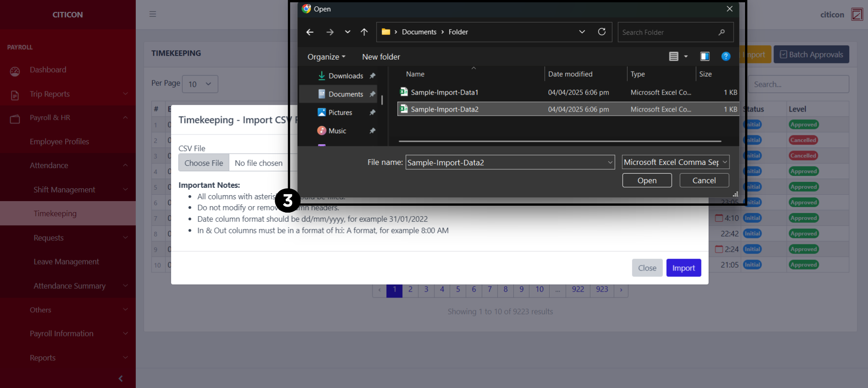Click the citicon user avatar icon

point(857,14)
